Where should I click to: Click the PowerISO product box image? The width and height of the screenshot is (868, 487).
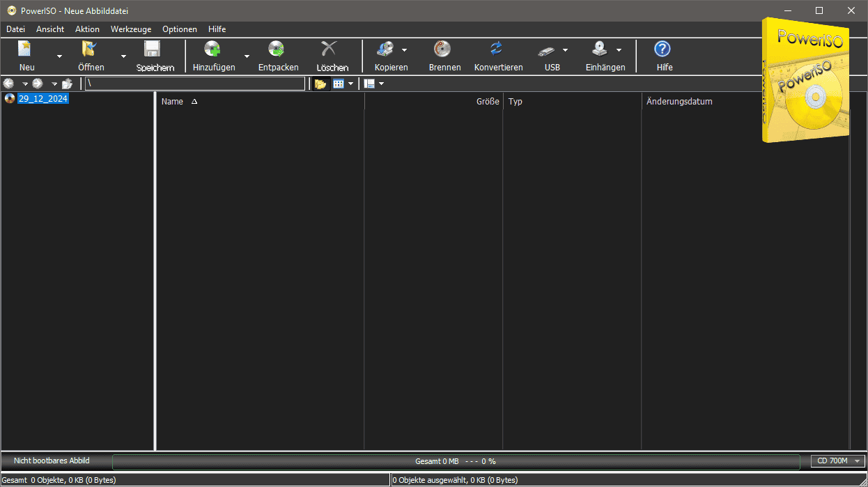pyautogui.click(x=806, y=79)
